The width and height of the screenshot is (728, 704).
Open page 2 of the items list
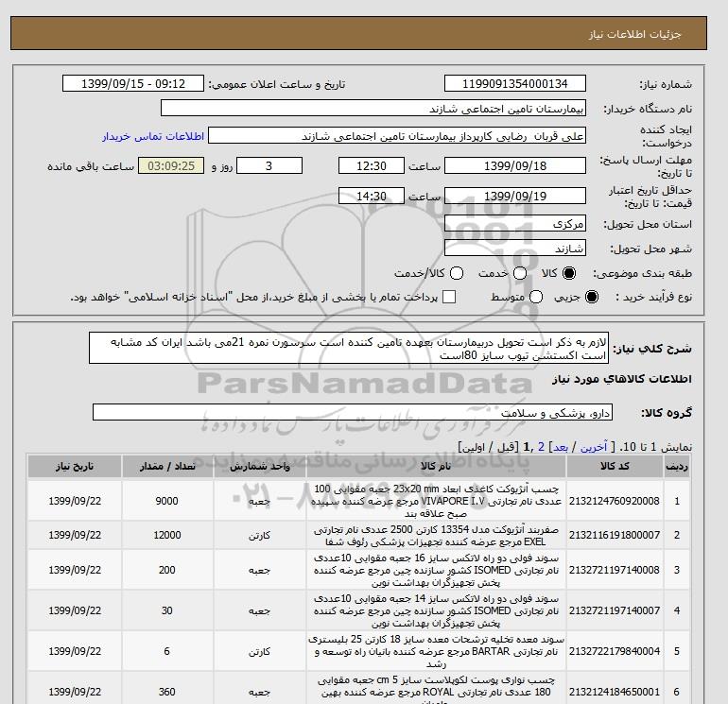(x=541, y=447)
